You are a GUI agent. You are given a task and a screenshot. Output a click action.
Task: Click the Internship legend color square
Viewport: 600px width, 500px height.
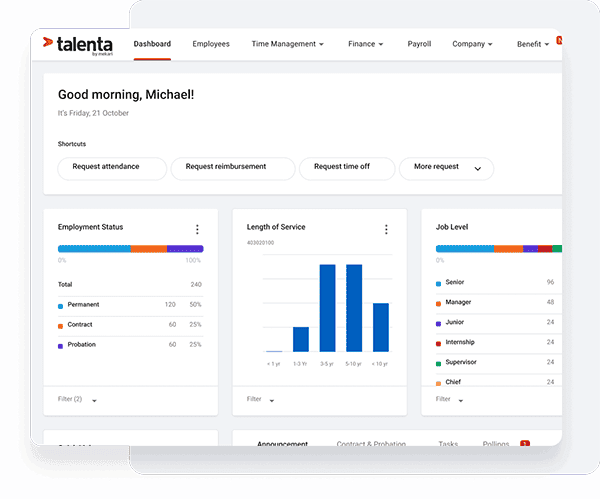(439, 344)
